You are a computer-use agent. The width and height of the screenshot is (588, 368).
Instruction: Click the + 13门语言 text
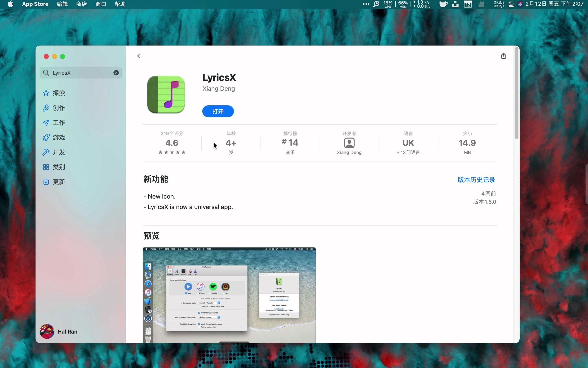408,152
